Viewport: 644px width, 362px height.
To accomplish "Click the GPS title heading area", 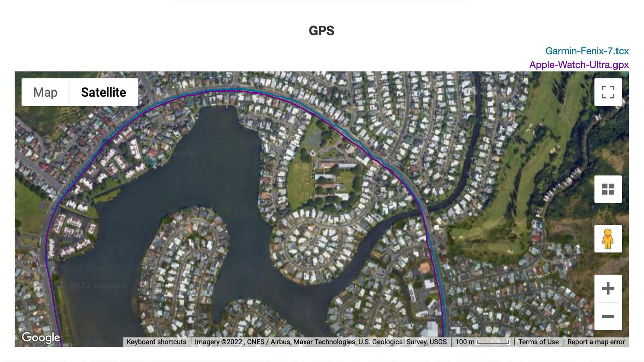I will click(x=322, y=31).
